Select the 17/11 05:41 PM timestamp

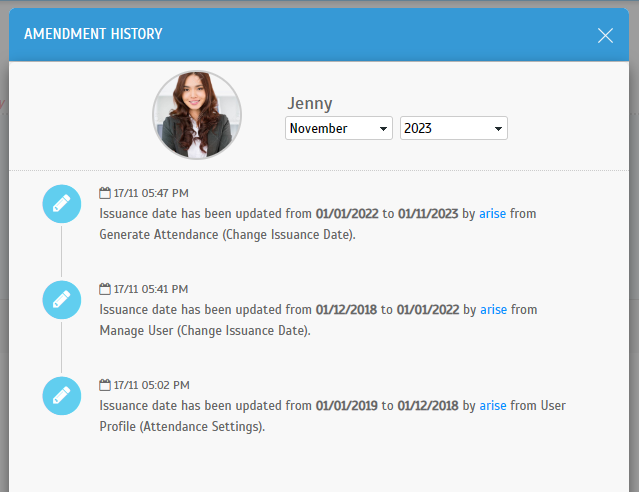pyautogui.click(x=151, y=289)
